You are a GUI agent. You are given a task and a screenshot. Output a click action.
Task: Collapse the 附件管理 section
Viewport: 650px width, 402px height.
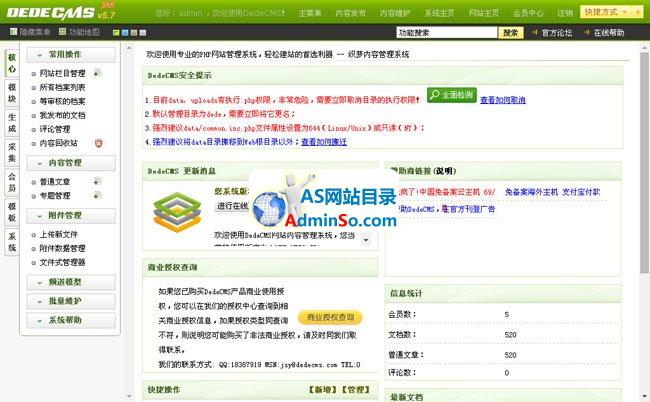click(71, 216)
